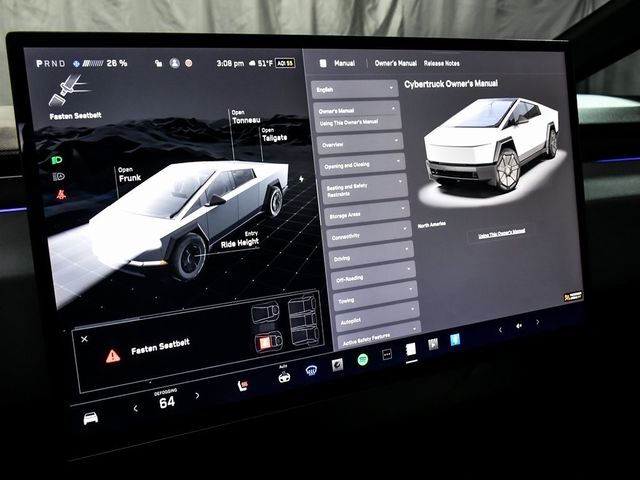This screenshot has height=480, width=640.
Task: Tap the charge port lightning bolt icon
Action: click(x=301, y=179)
